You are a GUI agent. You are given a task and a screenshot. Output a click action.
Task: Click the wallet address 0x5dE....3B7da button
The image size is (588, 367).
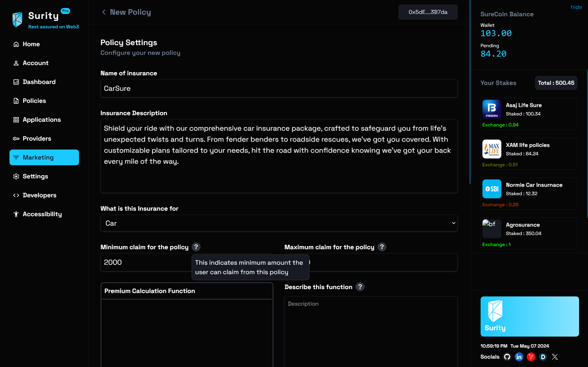(x=428, y=12)
